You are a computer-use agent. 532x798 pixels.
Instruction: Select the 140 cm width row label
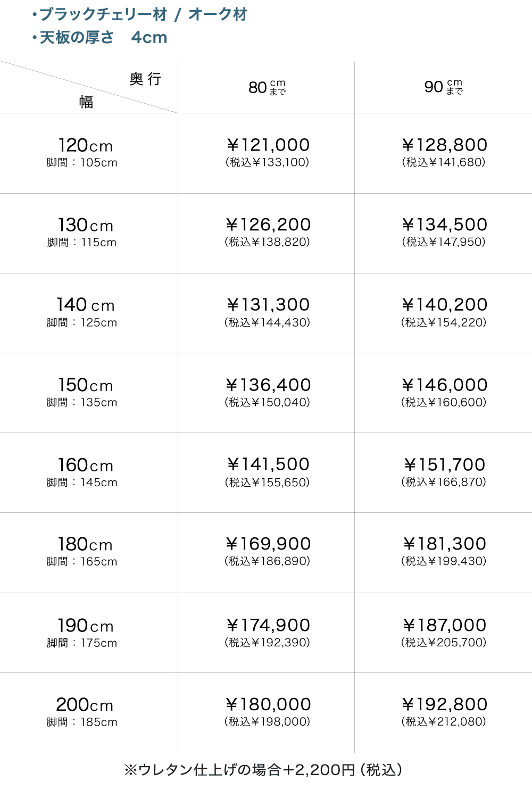(85, 305)
